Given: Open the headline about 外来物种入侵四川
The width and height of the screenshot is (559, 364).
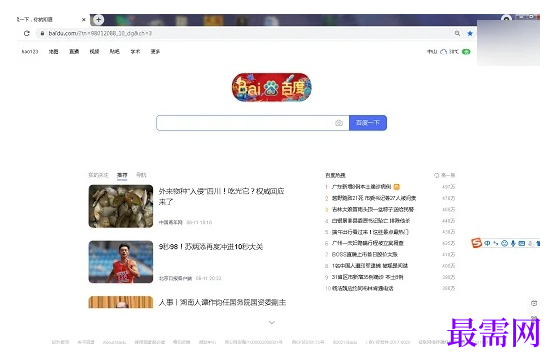Looking at the screenshot, I should [x=221, y=196].
